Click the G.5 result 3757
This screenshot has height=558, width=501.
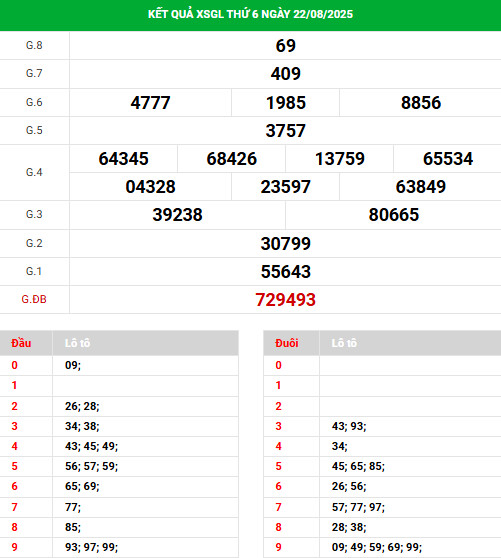tap(285, 131)
